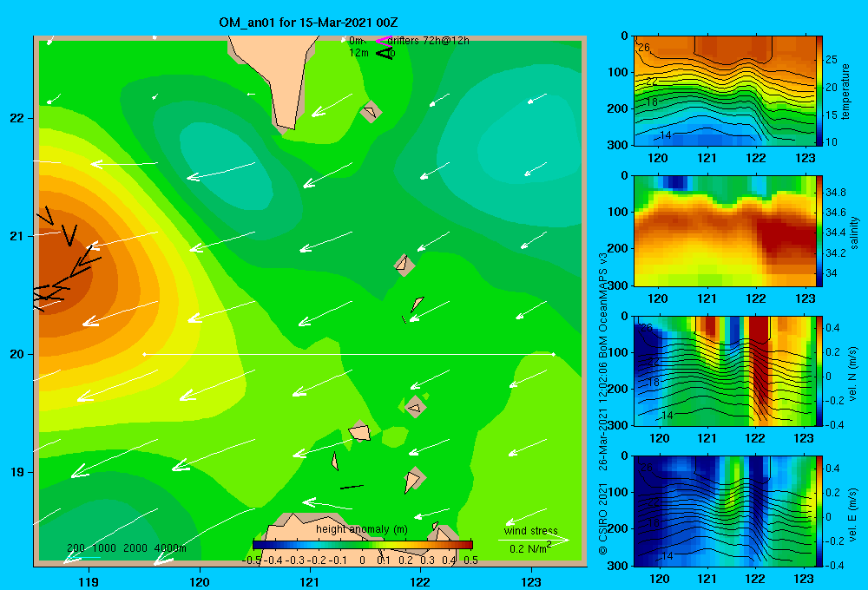Click longitude label 120 on the main map
868x590 pixels.
(200, 581)
